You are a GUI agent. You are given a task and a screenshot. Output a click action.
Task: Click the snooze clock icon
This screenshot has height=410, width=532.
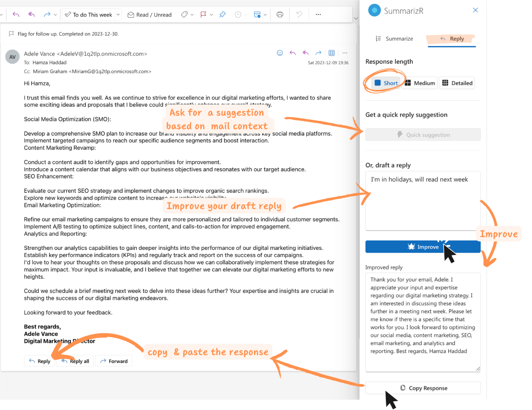pos(238,14)
